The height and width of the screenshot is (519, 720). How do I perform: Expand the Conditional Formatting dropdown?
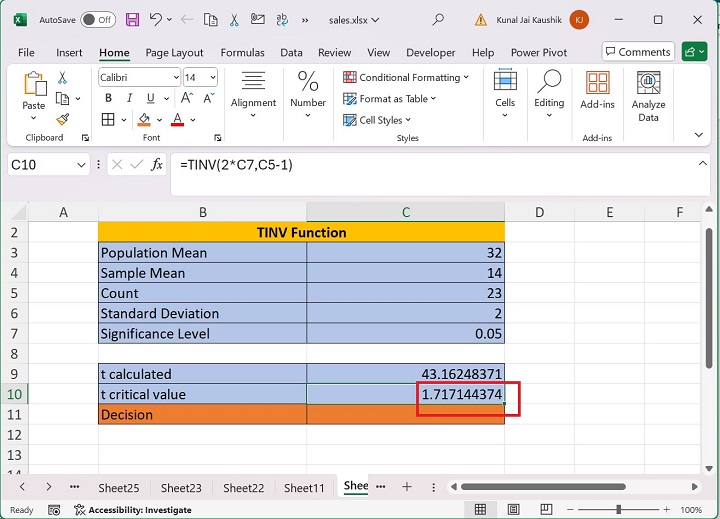coord(406,78)
